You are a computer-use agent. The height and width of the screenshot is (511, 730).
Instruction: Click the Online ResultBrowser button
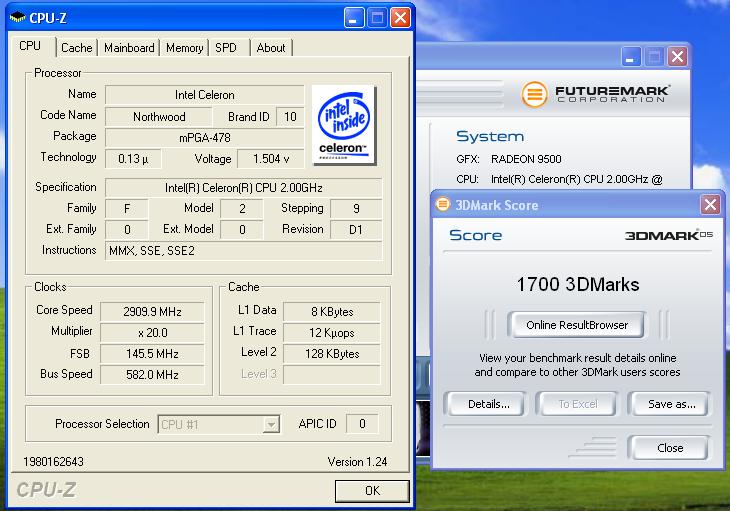tap(577, 325)
